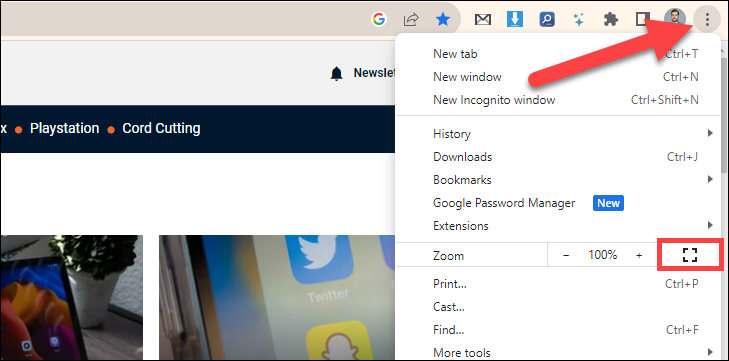The image size is (729, 361).
Task: Open Downloads from the menu
Action: (558, 157)
